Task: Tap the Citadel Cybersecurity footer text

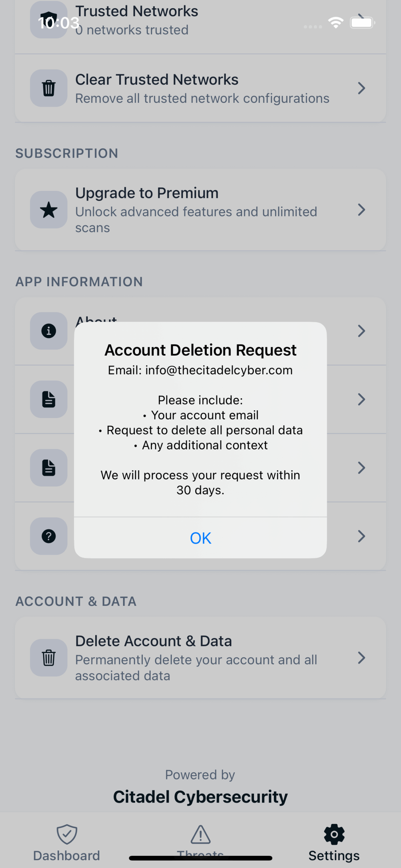Action: tap(200, 797)
